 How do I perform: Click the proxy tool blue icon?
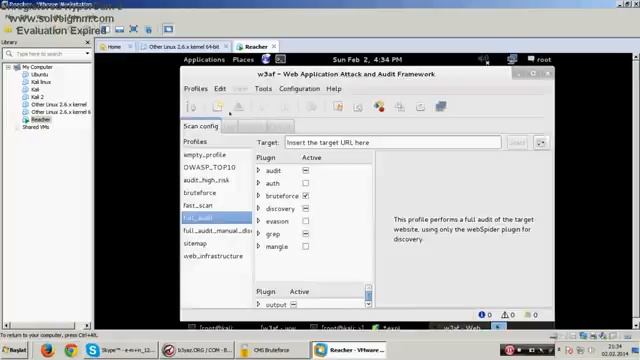[x=441, y=107]
